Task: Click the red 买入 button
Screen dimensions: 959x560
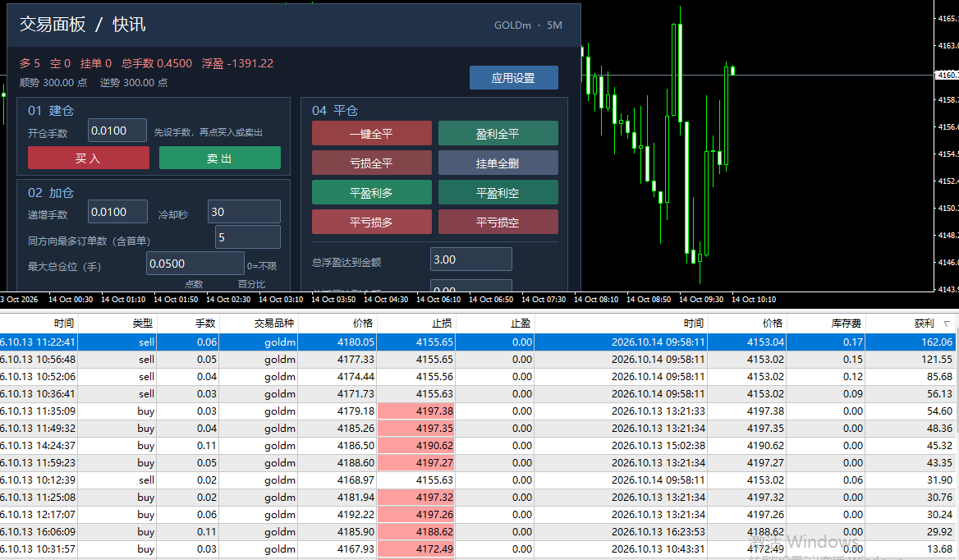Action: tap(89, 158)
